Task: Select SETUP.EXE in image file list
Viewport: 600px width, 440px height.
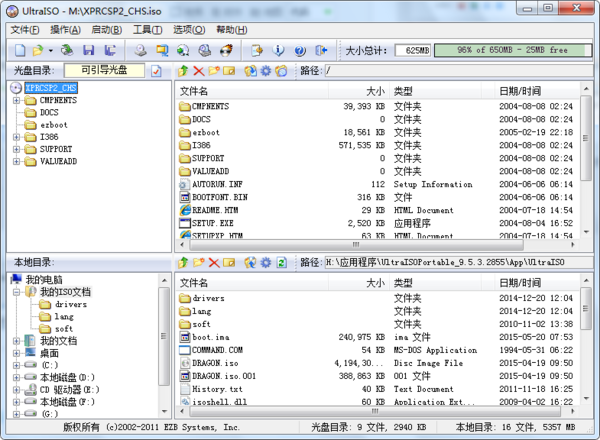Action: [x=212, y=223]
